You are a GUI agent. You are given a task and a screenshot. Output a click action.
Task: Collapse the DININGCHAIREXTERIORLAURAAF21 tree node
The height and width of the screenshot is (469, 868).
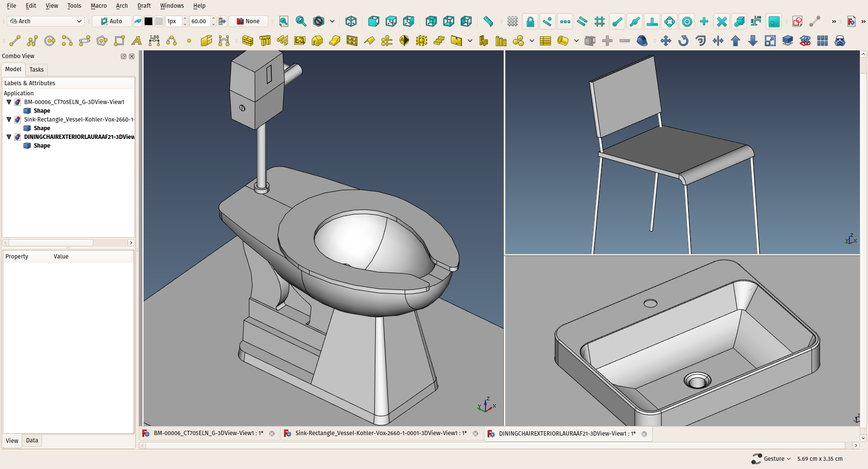[x=9, y=137]
